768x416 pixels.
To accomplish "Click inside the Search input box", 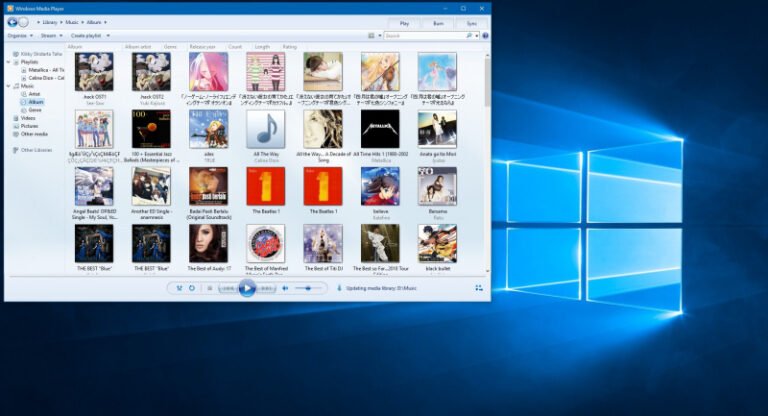I will click(x=422, y=35).
